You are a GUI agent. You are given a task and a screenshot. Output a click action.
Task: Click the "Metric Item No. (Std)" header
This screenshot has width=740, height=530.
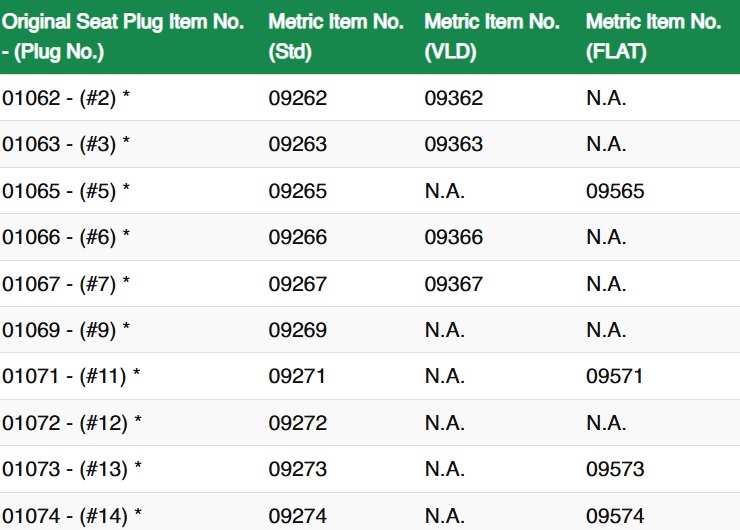(336, 37)
